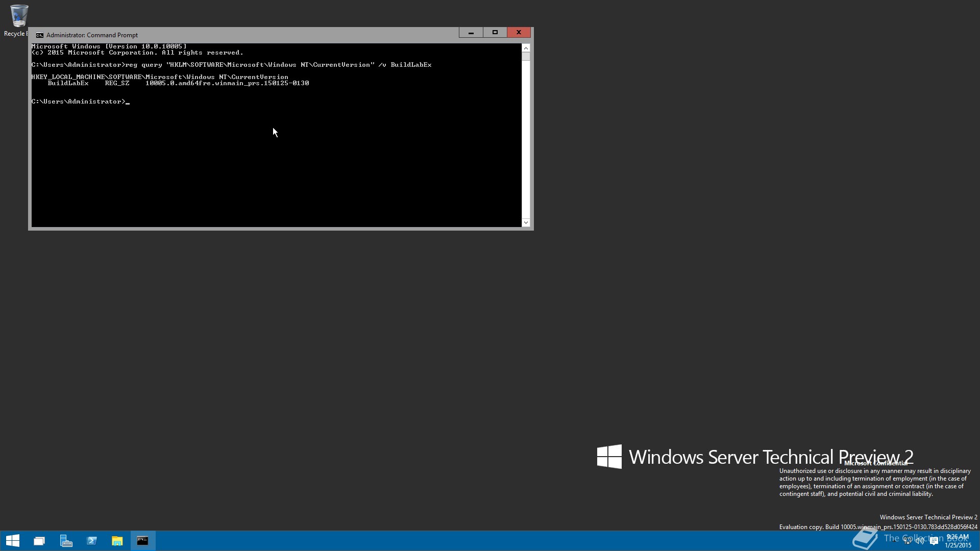Click the console scrollbar down arrow
Image resolution: width=980 pixels, height=551 pixels.
coord(526,222)
